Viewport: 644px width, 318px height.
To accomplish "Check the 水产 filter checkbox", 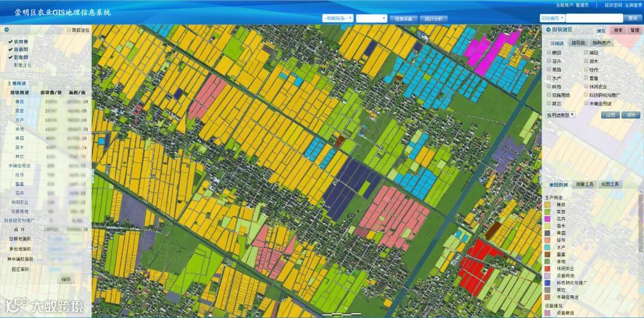I will tap(549, 78).
